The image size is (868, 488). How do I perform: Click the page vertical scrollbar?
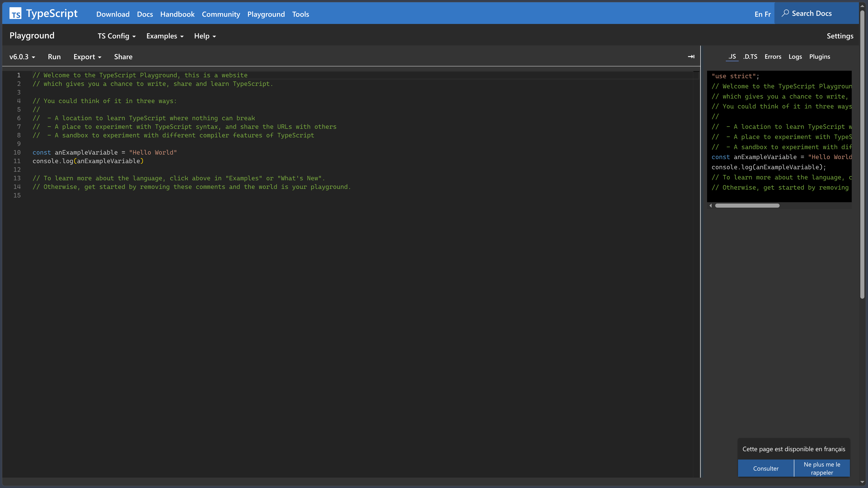pos(862,155)
